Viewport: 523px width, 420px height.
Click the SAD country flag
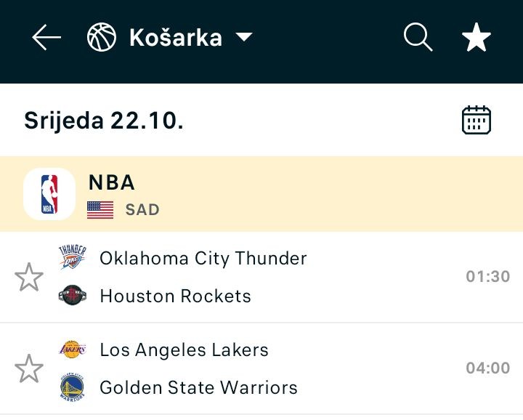pyautogui.click(x=100, y=210)
